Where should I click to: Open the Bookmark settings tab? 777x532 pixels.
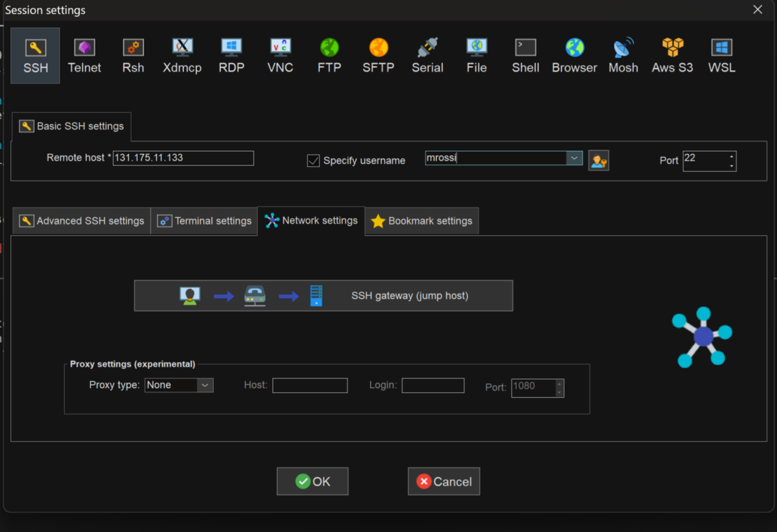[x=422, y=221]
